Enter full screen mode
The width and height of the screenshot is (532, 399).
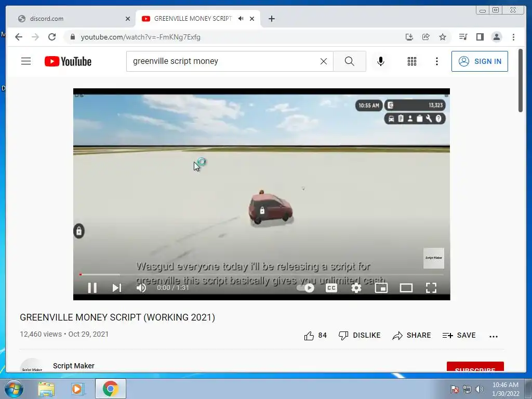click(431, 288)
